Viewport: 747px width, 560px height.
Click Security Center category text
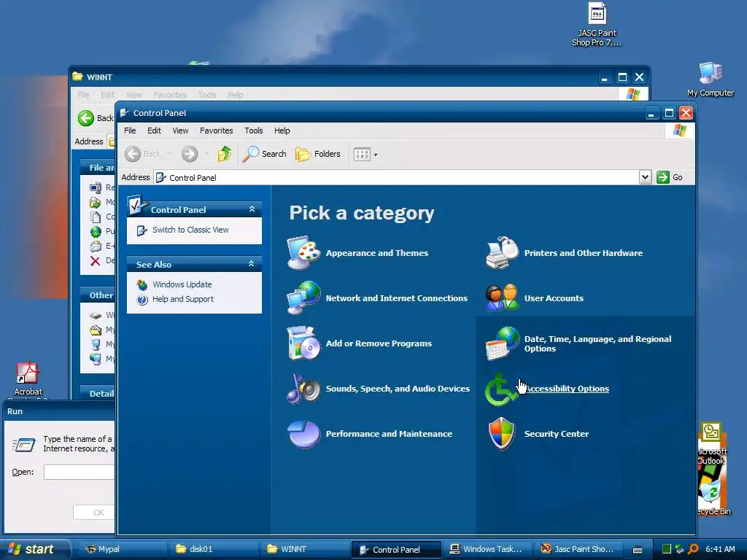[557, 434]
